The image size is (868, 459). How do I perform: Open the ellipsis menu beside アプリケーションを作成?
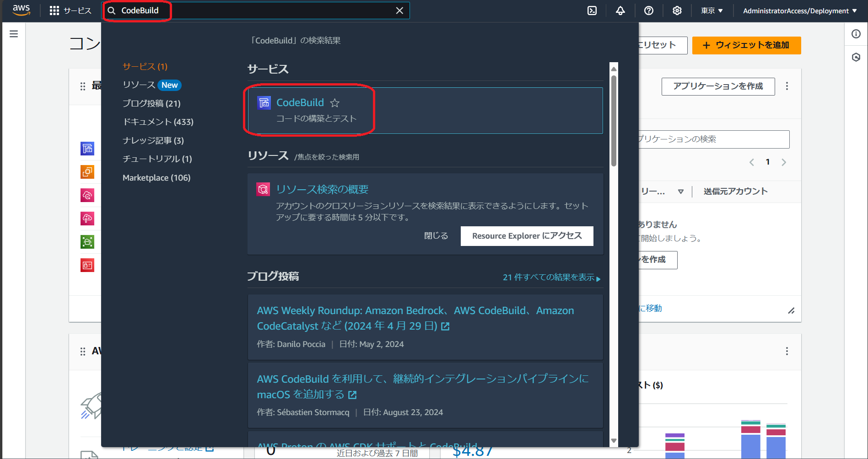[x=787, y=86]
